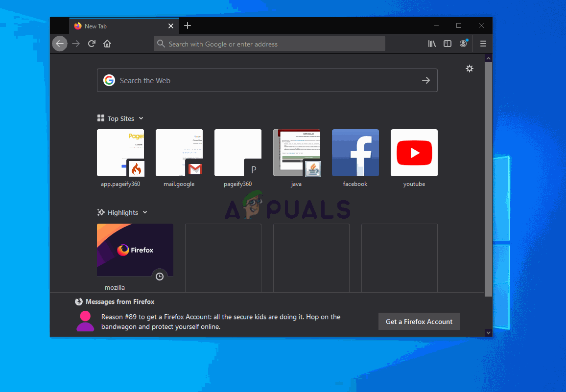Click the Home button
This screenshot has width=566, height=392.
tap(107, 43)
